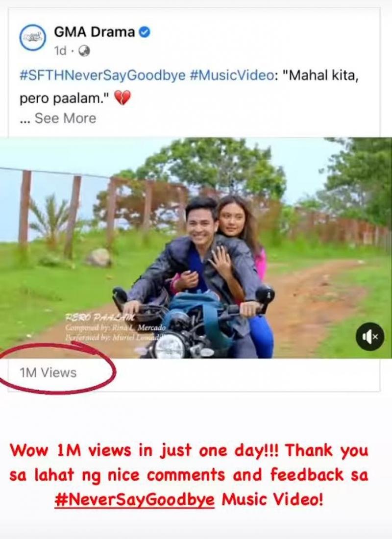
Task: Open the GMA Drama profile picture
Action: [33, 38]
